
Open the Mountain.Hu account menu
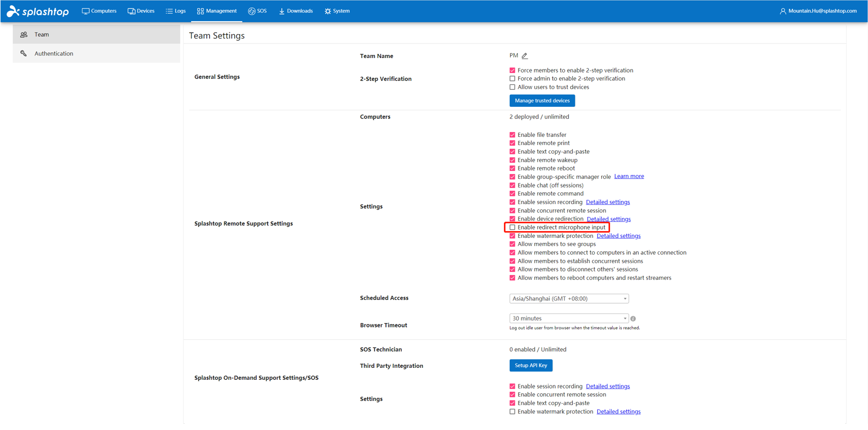coord(822,11)
